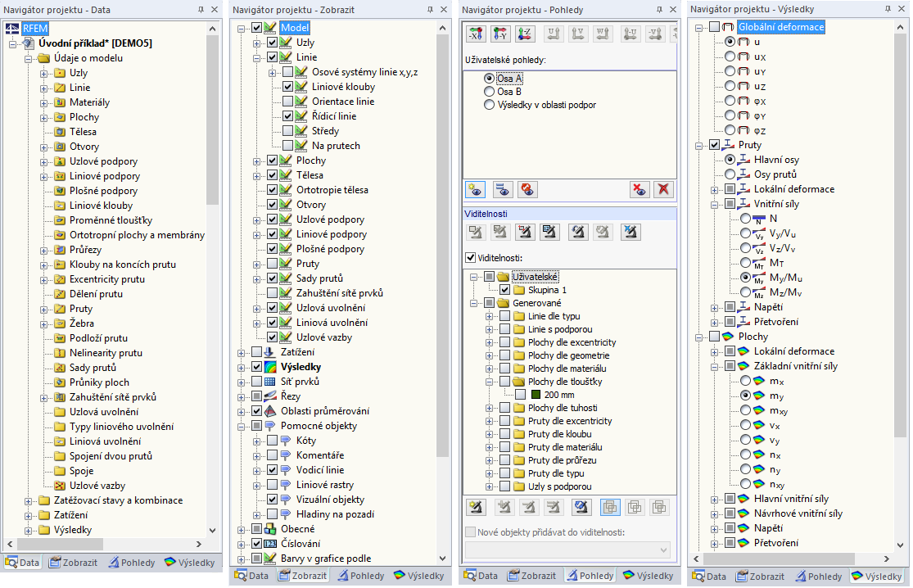
Task: Switch to Zobrazit tab in Data navigator panel
Action: click(x=73, y=563)
